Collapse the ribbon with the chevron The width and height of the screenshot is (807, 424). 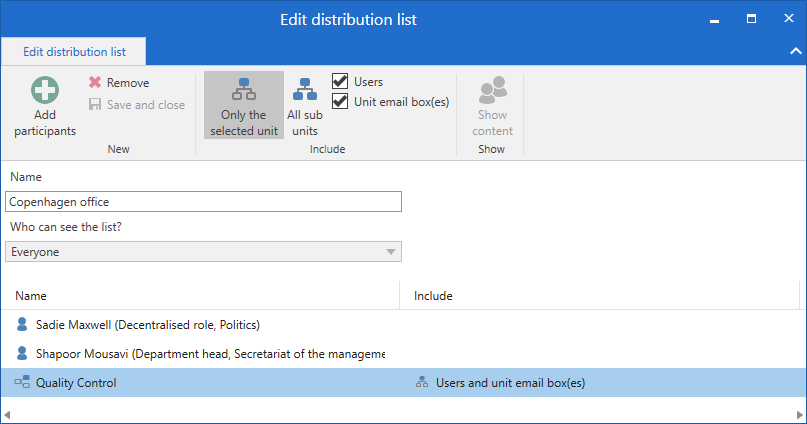tap(796, 51)
